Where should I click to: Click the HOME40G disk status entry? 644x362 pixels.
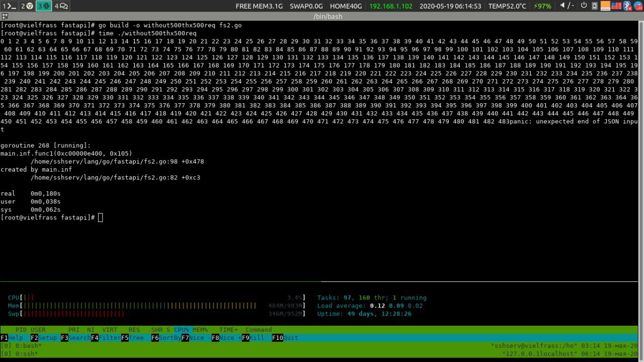click(346, 6)
